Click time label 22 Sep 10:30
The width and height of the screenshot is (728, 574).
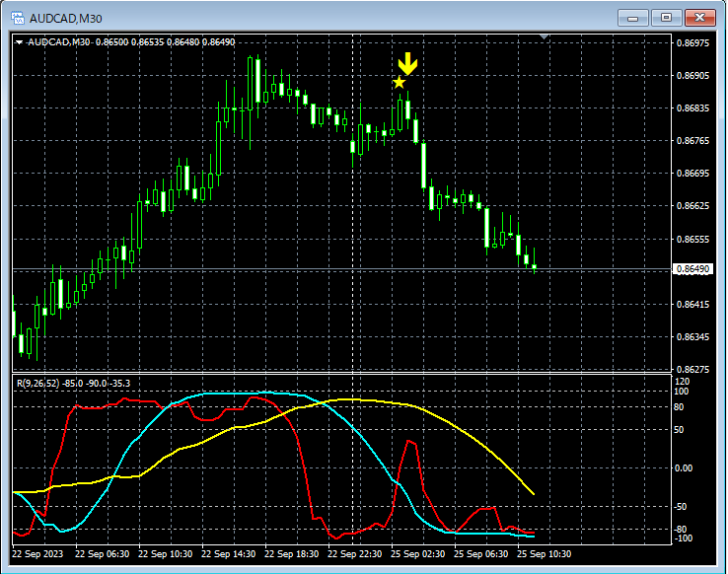166,554
